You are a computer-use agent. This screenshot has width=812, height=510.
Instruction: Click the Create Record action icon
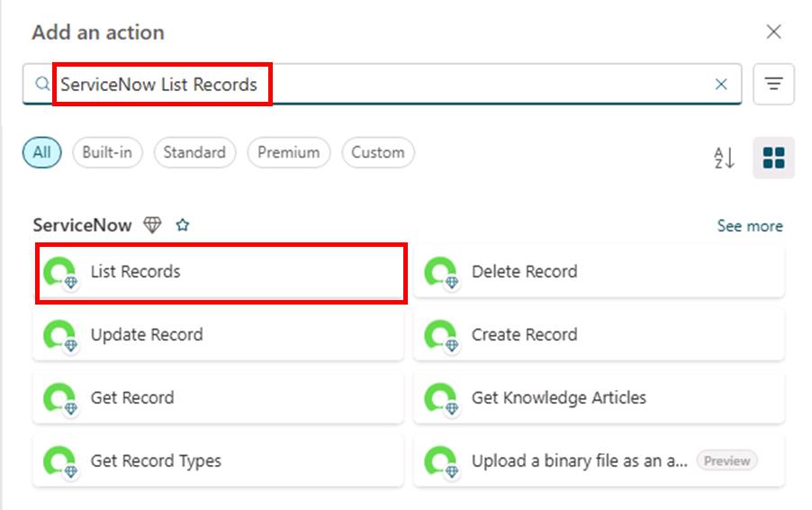pos(440,335)
